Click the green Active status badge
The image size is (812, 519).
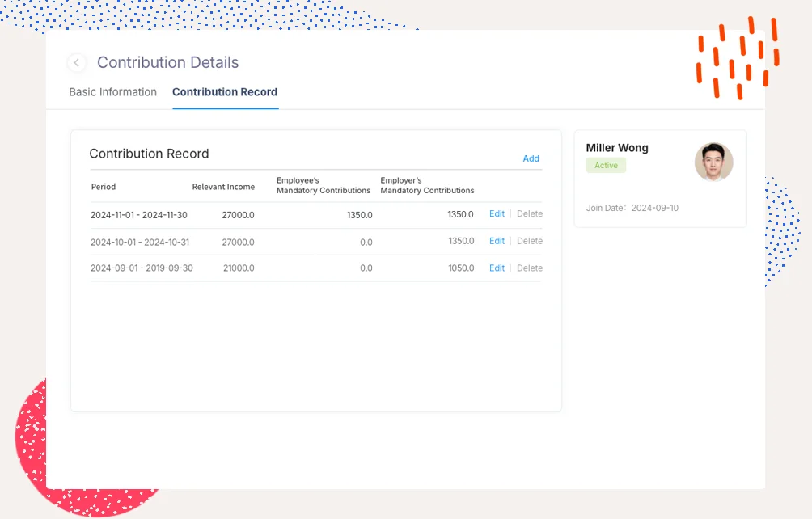(x=606, y=166)
